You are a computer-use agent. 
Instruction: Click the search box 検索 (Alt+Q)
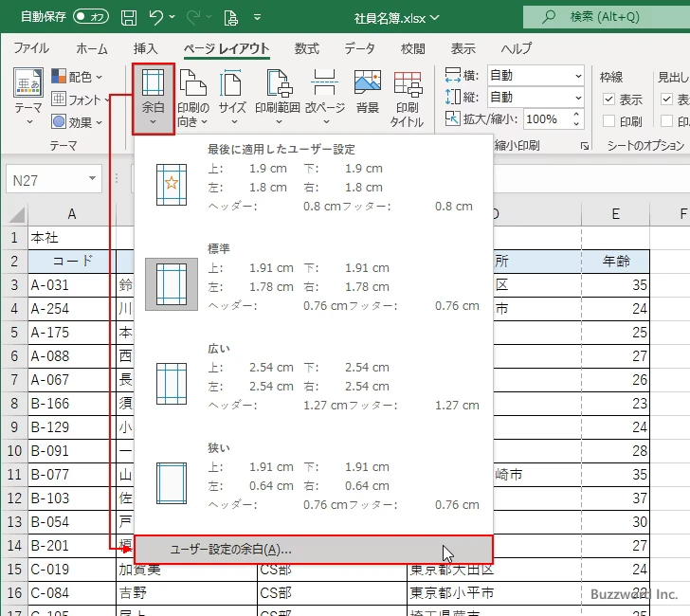[x=607, y=17]
